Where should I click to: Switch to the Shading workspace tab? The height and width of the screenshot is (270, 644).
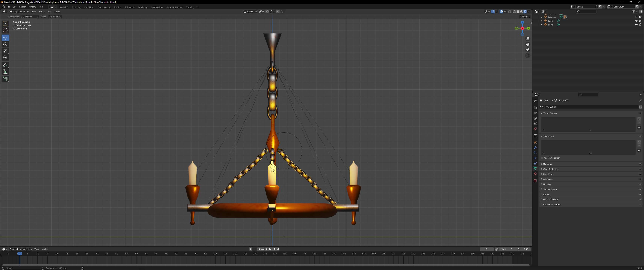(117, 7)
